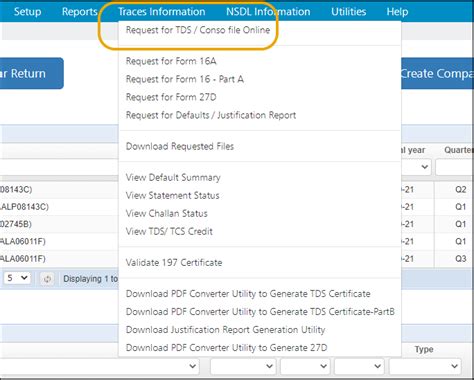This screenshot has width=474, height=380.
Task: Open the dropdown left of the Type dropdown
Action: click(x=359, y=366)
